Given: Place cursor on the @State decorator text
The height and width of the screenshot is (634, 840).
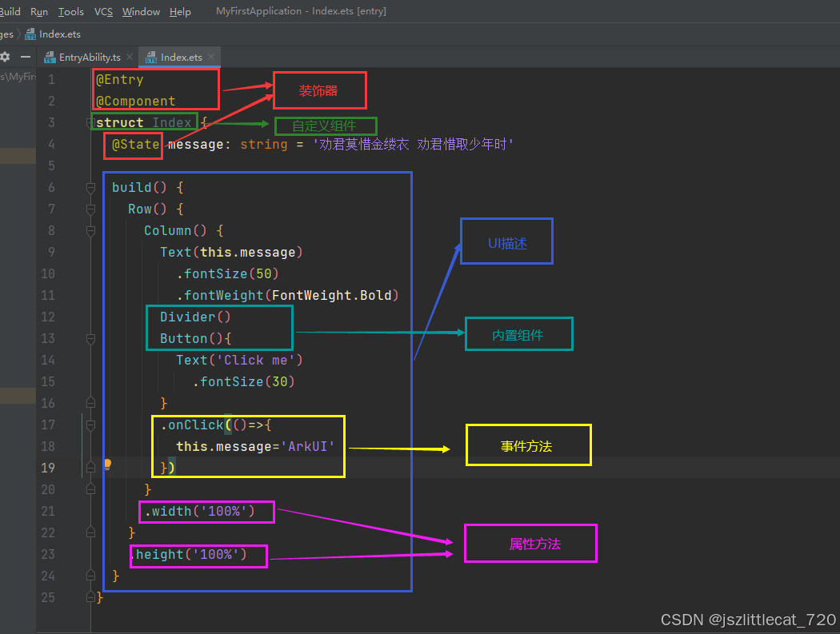Looking at the screenshot, I should (x=135, y=145).
